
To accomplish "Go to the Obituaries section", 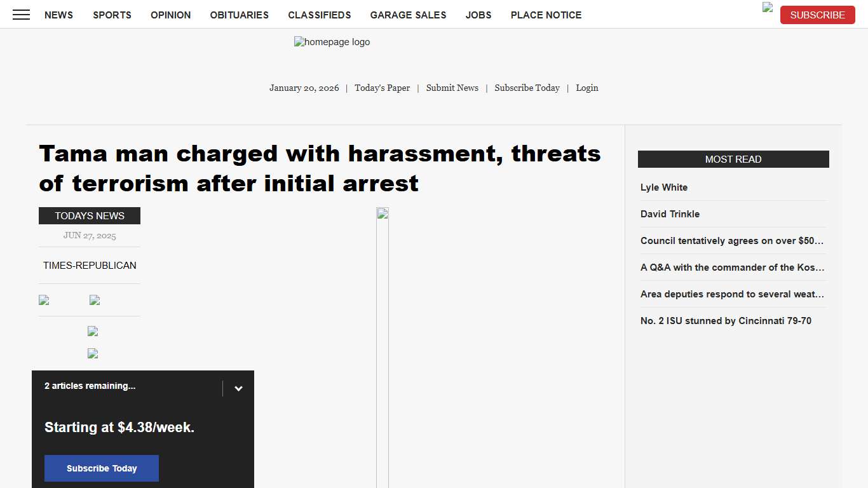I will point(239,15).
